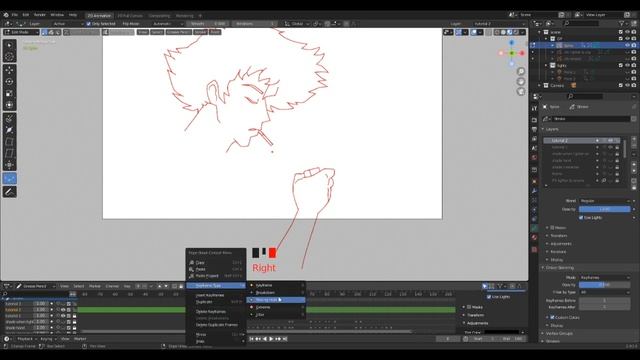
Task: Open the Output properties tab icon
Action: point(534,129)
